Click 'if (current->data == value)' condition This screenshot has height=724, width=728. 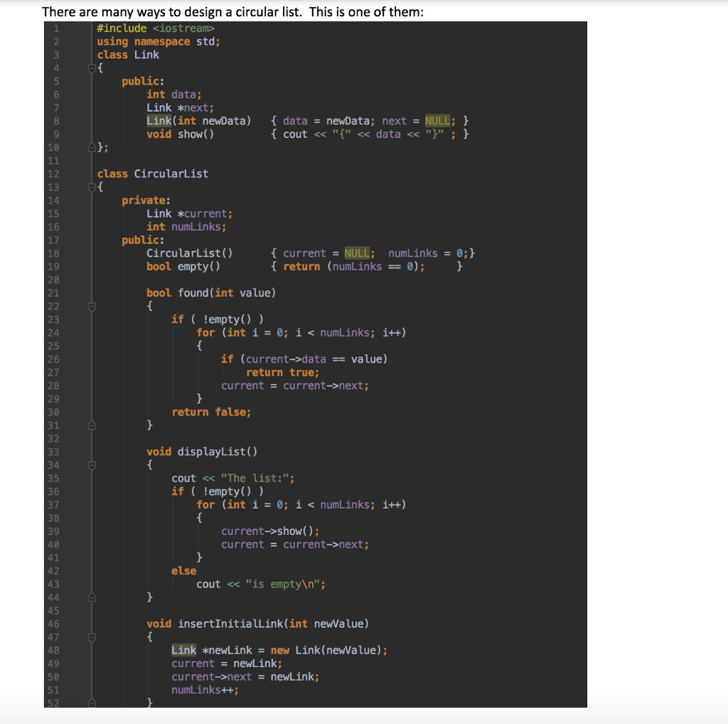click(x=304, y=359)
